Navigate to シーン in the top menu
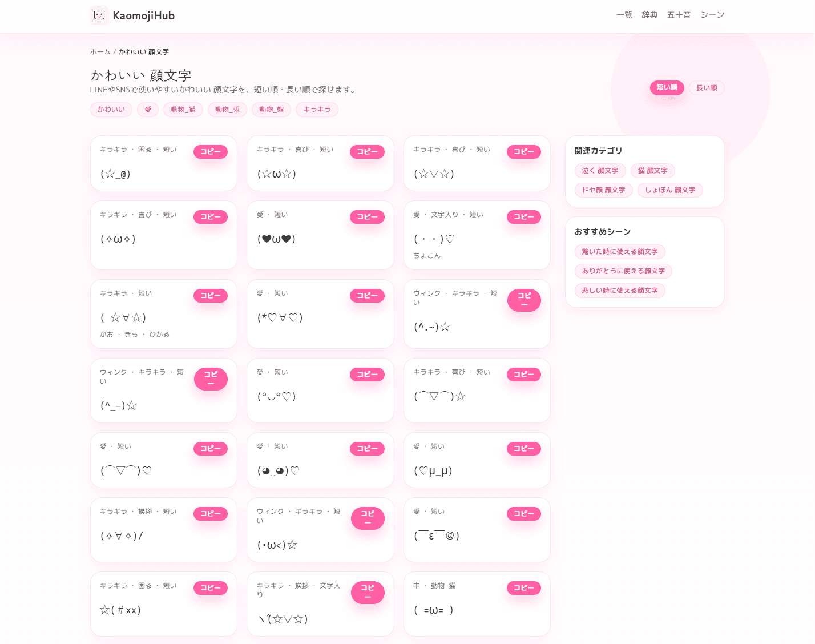Screen dimensions: 815x644 point(713,15)
